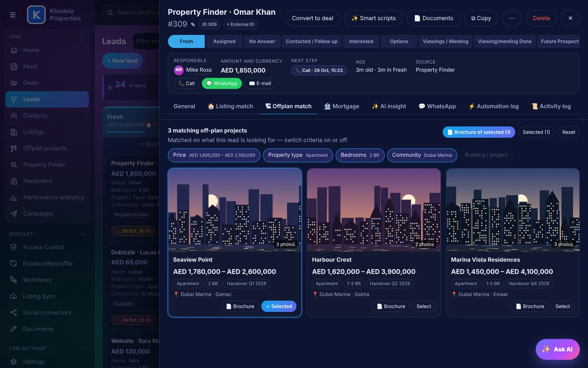Open Offplan projects in sidebar
This screenshot has width=588, height=368.
tap(47, 148)
